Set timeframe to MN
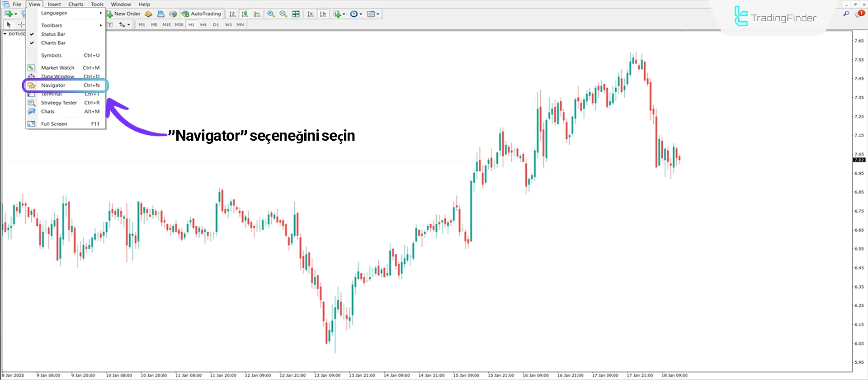Image resolution: width=868 pixels, height=380 pixels. (x=240, y=24)
